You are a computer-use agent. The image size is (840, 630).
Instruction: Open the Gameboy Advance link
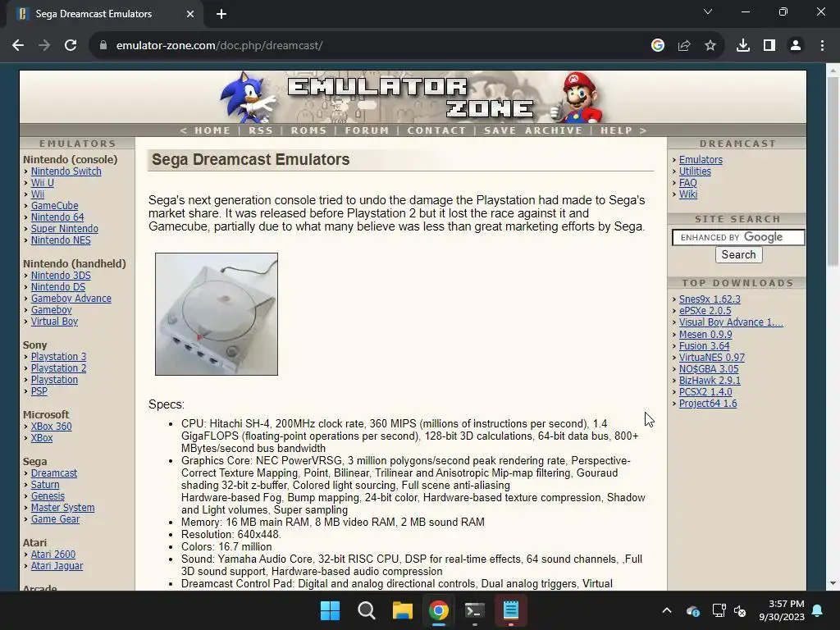click(x=71, y=299)
